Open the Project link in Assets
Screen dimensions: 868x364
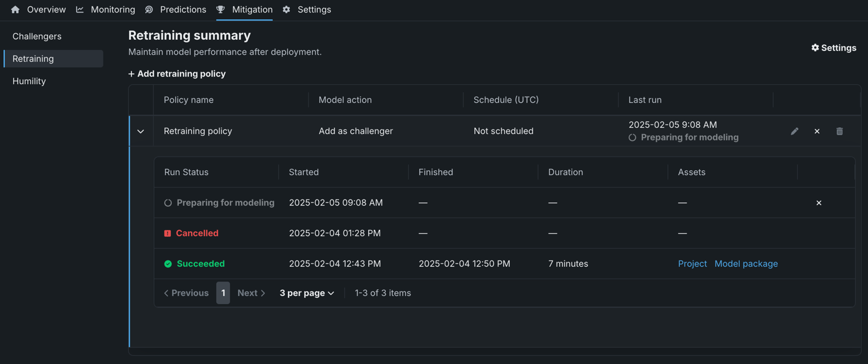pyautogui.click(x=692, y=264)
